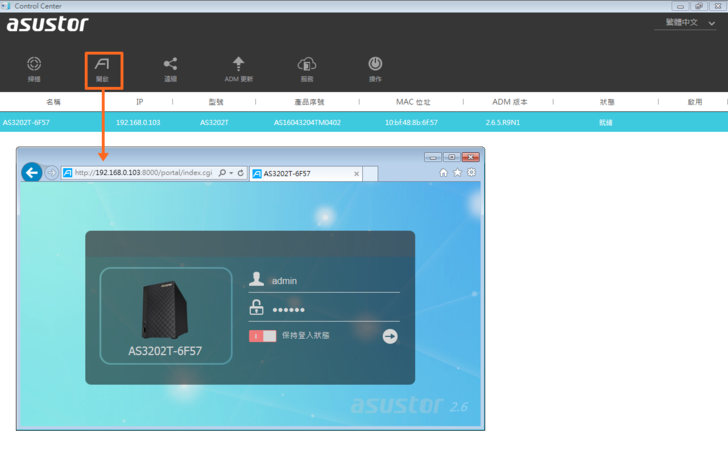Expand the address bar search dropdown arrow
The image size is (728, 450).
click(231, 173)
